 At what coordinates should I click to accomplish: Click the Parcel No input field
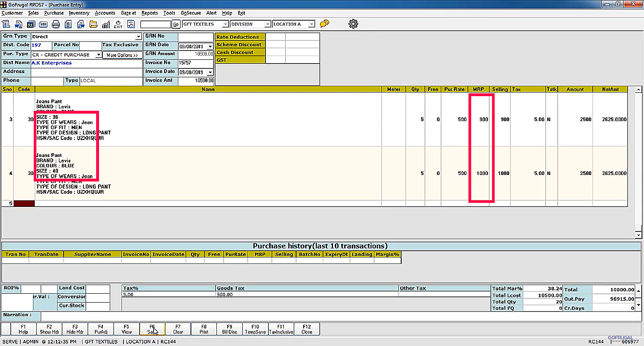(91, 45)
